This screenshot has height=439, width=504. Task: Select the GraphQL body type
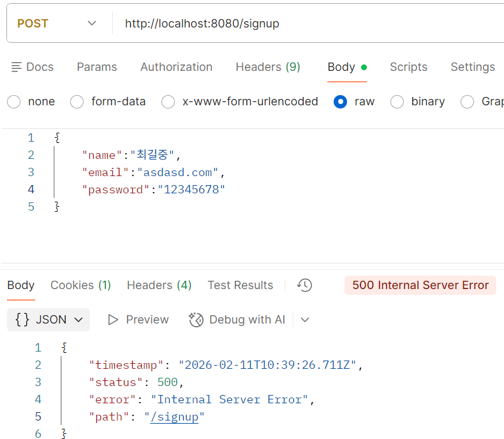coord(467,101)
